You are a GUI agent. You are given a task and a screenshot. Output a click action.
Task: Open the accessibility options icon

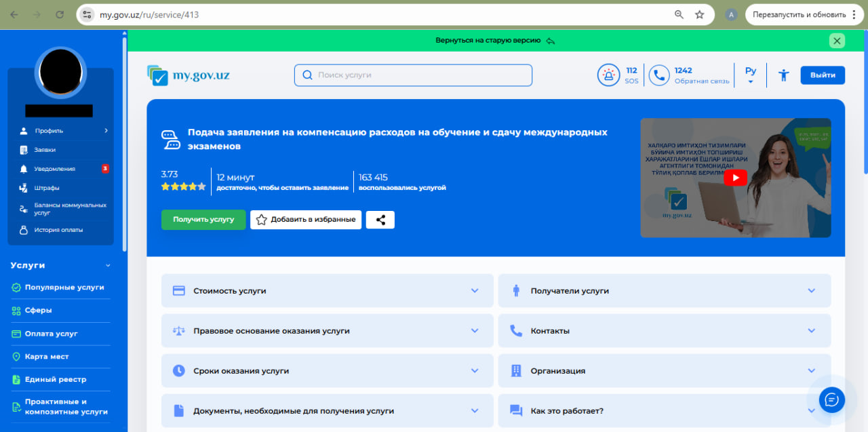click(x=783, y=75)
